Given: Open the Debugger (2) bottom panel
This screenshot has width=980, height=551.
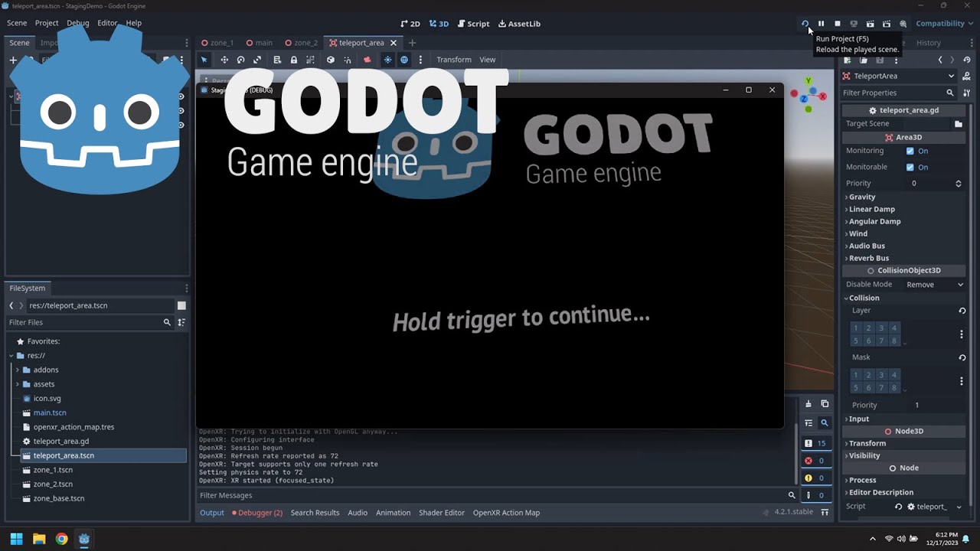Looking at the screenshot, I should (257, 513).
